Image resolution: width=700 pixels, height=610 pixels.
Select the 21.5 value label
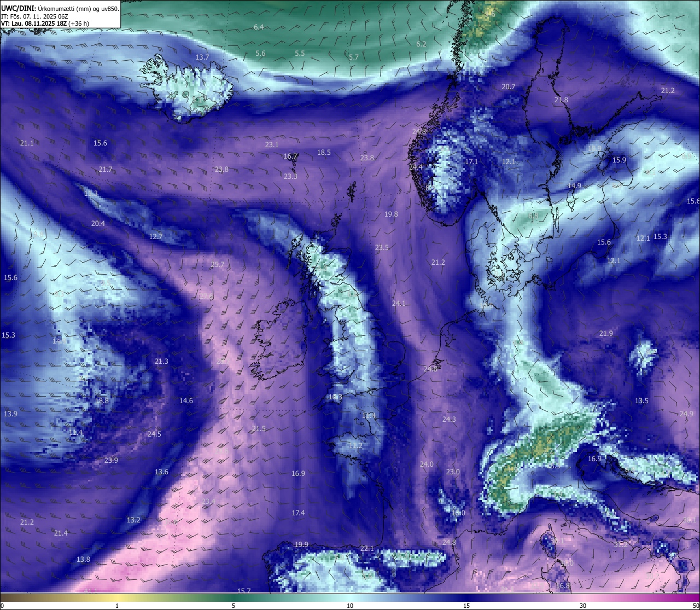click(x=259, y=429)
